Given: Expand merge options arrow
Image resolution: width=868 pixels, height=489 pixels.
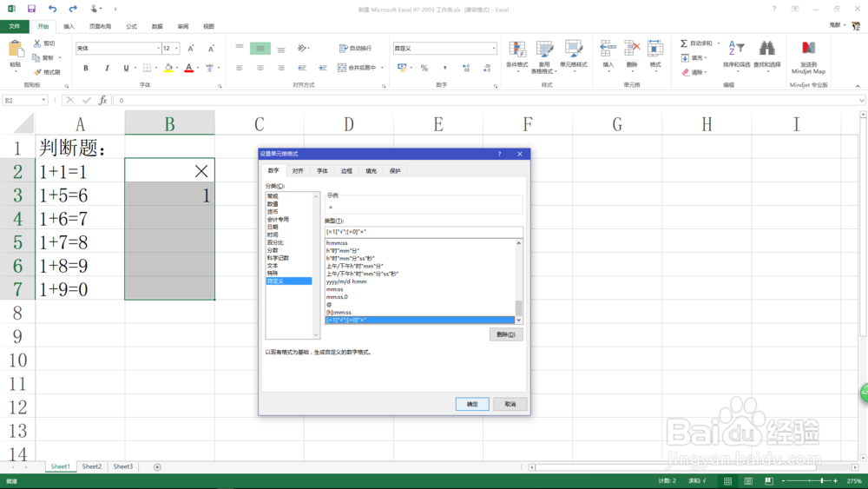Looking at the screenshot, I should pos(382,68).
